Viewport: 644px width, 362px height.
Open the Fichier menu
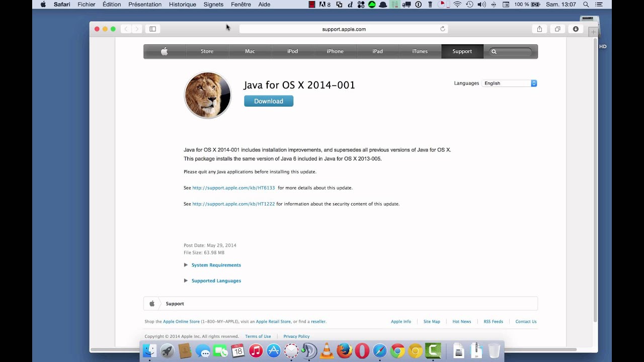coord(87,5)
